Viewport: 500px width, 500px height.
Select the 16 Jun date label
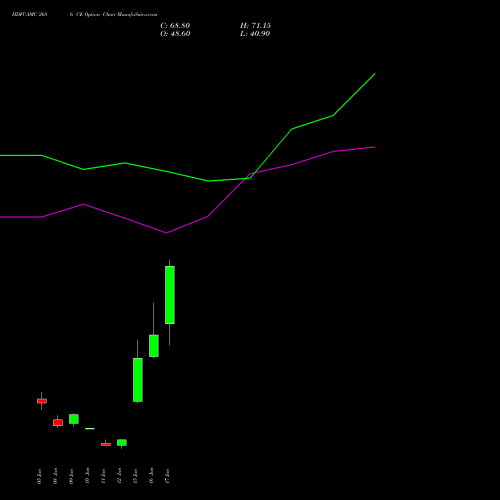click(151, 476)
